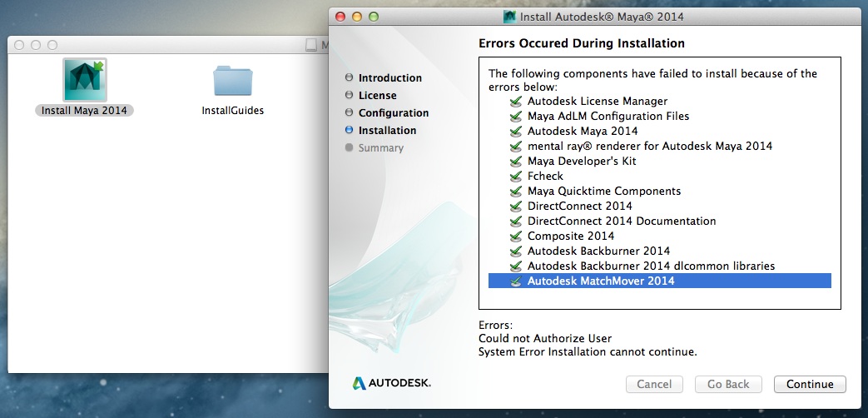
Task: Zoom the installer window using green button
Action: (374, 17)
